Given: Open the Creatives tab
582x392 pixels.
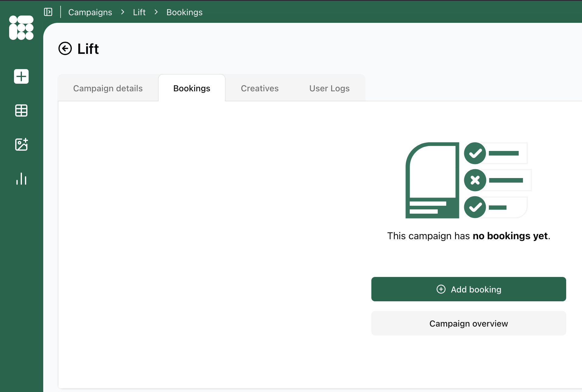Looking at the screenshot, I should (260, 88).
